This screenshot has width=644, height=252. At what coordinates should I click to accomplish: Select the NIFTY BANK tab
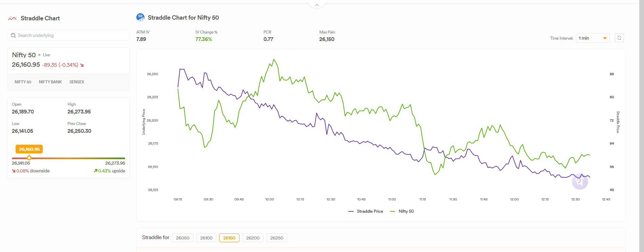(x=50, y=82)
